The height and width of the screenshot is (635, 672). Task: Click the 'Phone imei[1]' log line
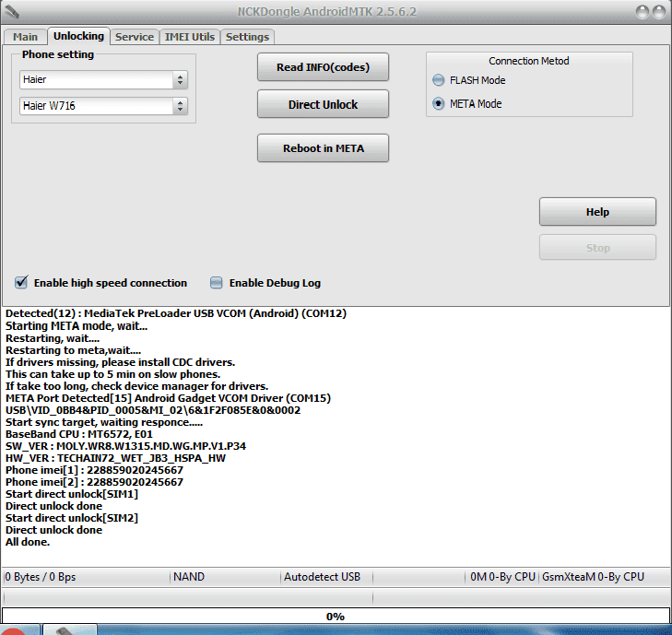click(x=94, y=470)
